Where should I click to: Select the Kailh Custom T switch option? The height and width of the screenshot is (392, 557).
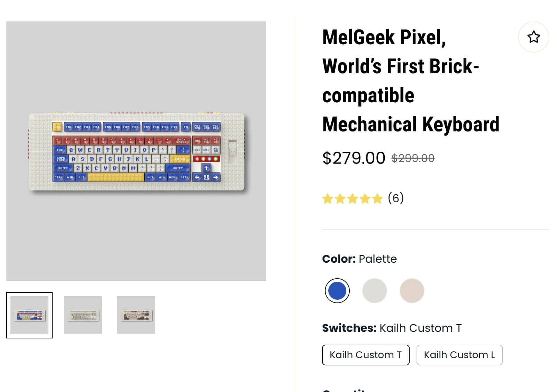click(x=366, y=355)
